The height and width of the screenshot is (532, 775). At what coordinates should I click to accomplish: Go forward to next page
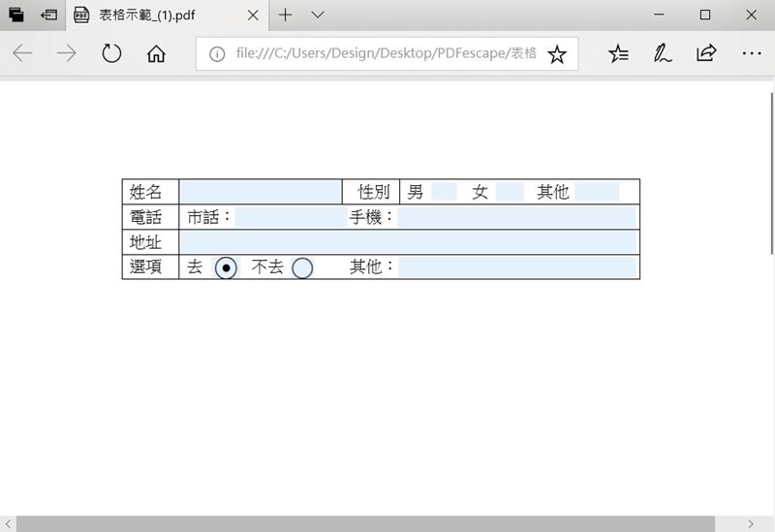[x=66, y=53]
